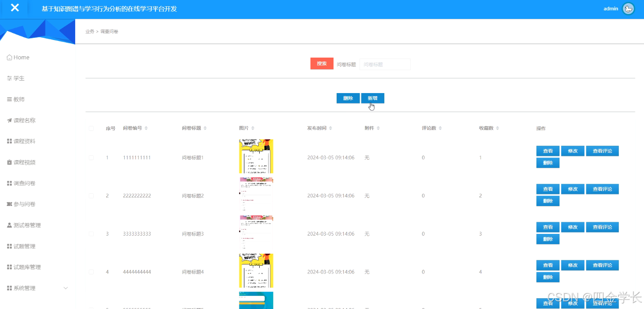This screenshot has width=644, height=309.
Task: Sort by 图片 column arrows
Action: tap(253, 129)
